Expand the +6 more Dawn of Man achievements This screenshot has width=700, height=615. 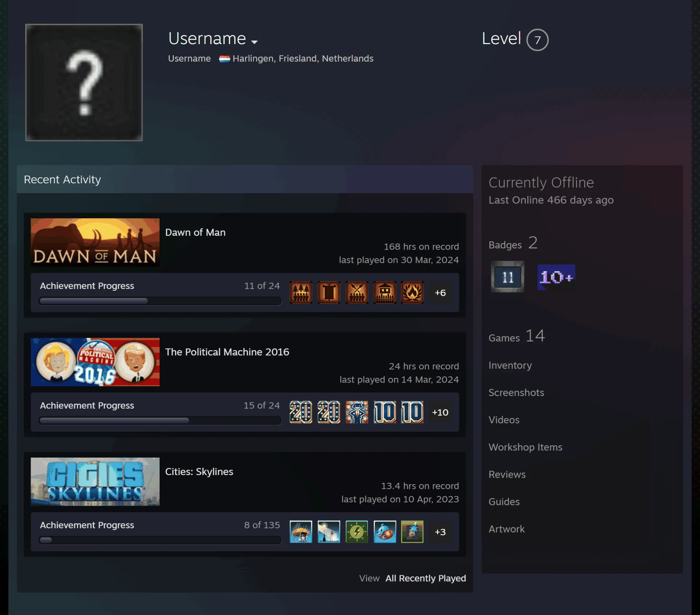[440, 293]
